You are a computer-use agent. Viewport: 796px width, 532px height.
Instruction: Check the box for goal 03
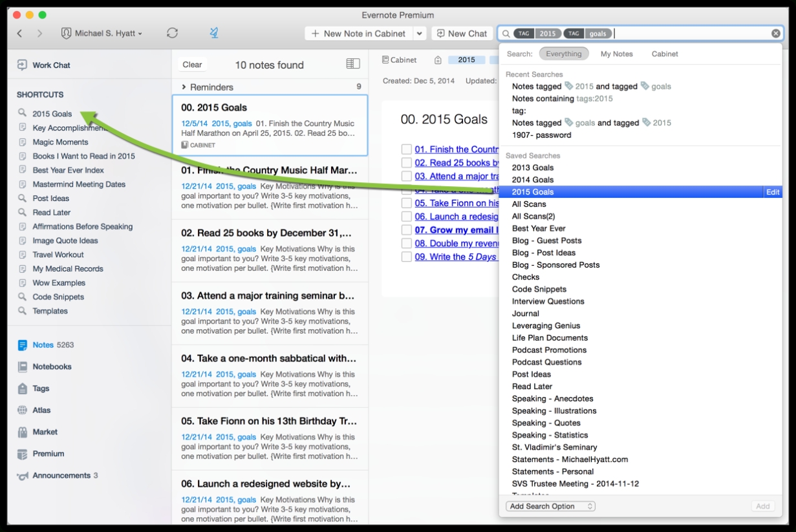pyautogui.click(x=406, y=176)
